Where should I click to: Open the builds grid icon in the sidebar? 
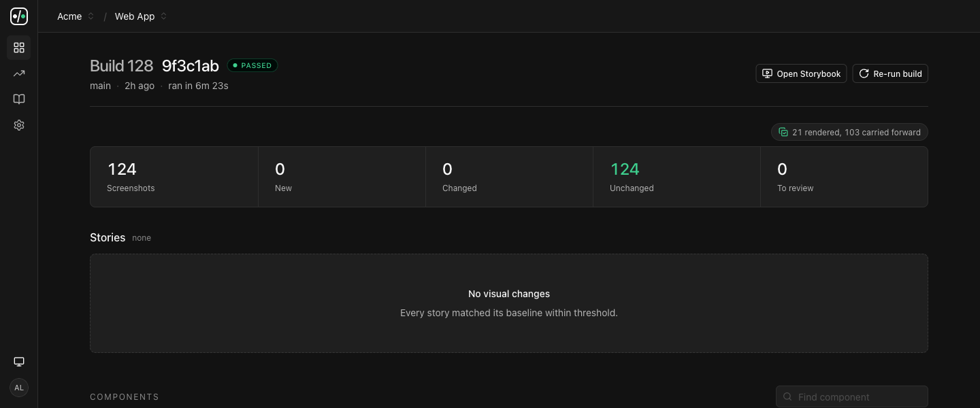pyautogui.click(x=19, y=48)
